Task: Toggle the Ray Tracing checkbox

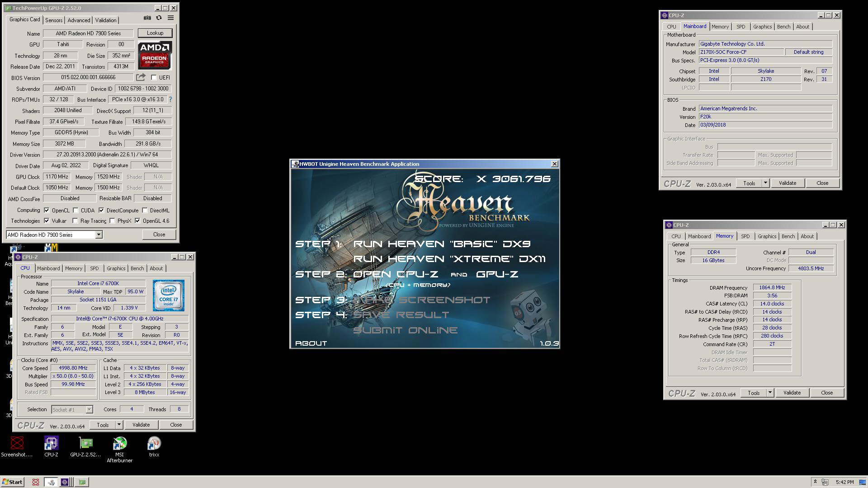Action: [x=75, y=221]
